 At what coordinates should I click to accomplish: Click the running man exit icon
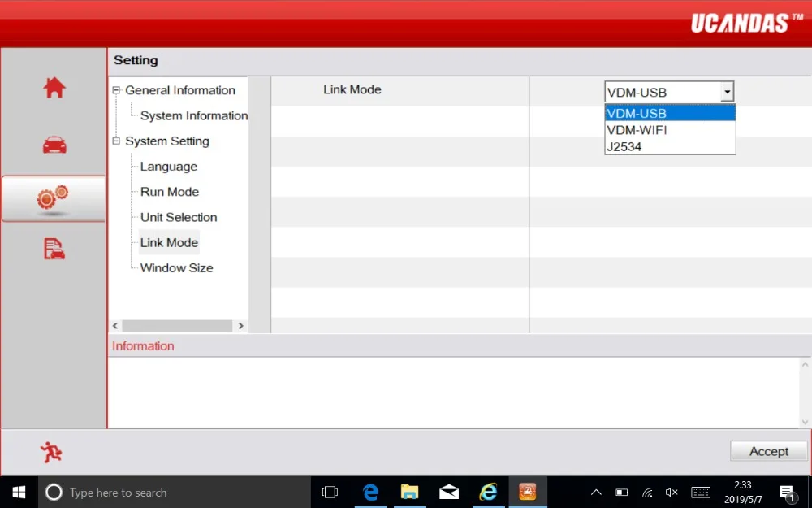(51, 452)
